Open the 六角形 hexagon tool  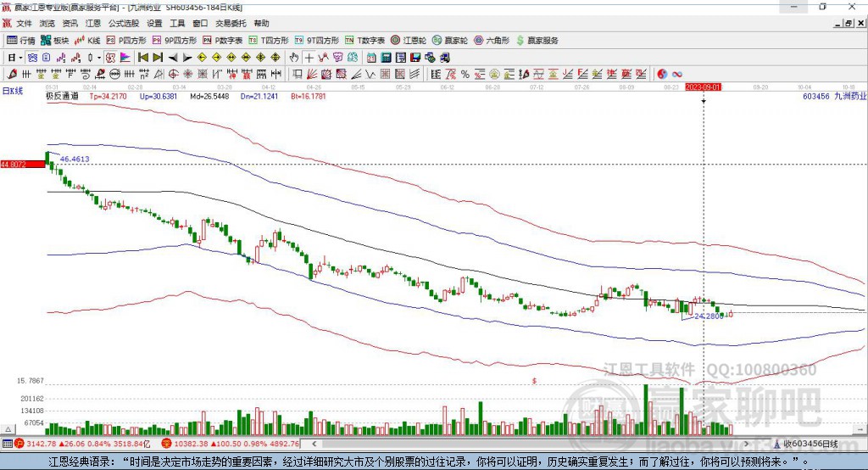click(492, 41)
